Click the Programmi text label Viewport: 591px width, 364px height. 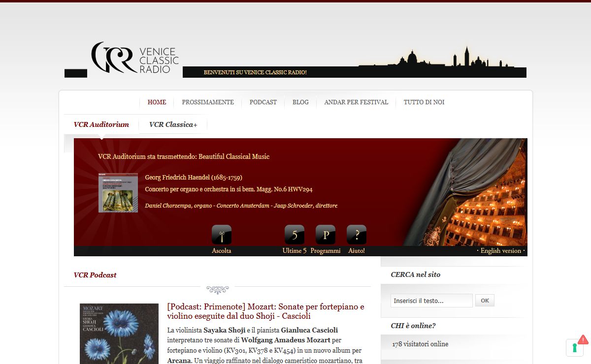[326, 251]
